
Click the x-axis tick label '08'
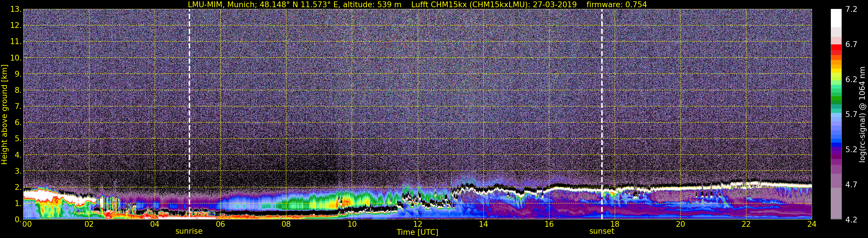click(x=286, y=224)
